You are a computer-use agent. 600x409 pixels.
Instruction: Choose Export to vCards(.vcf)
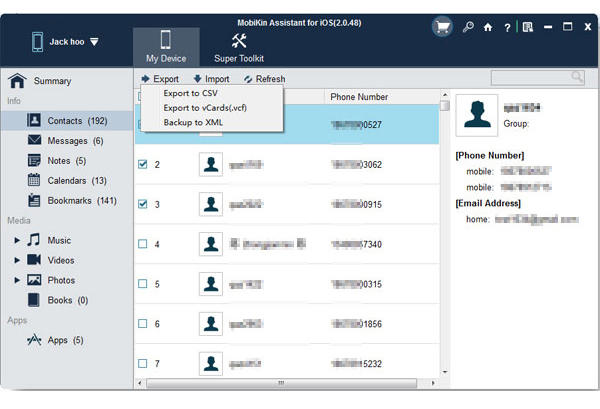pyautogui.click(x=205, y=108)
